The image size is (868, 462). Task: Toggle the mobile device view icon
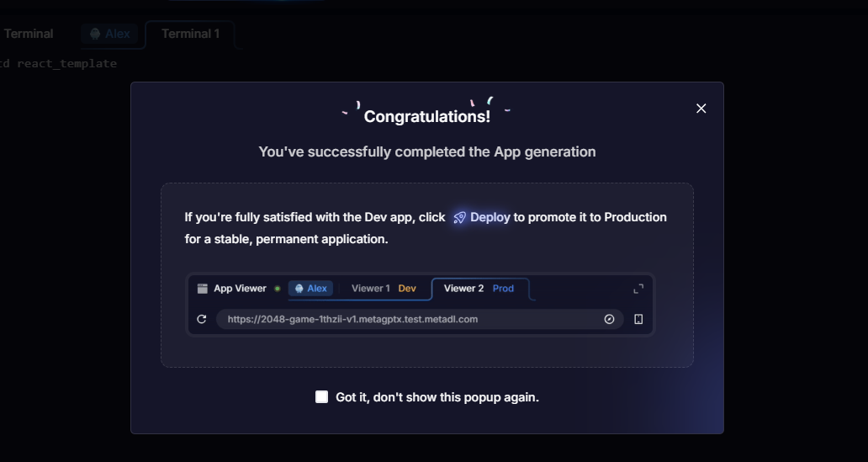pos(638,319)
